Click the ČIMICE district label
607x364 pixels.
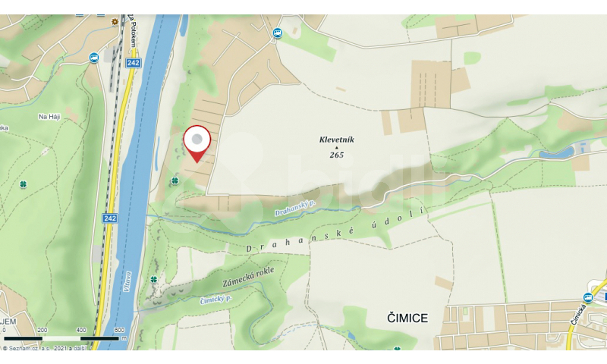(407, 318)
